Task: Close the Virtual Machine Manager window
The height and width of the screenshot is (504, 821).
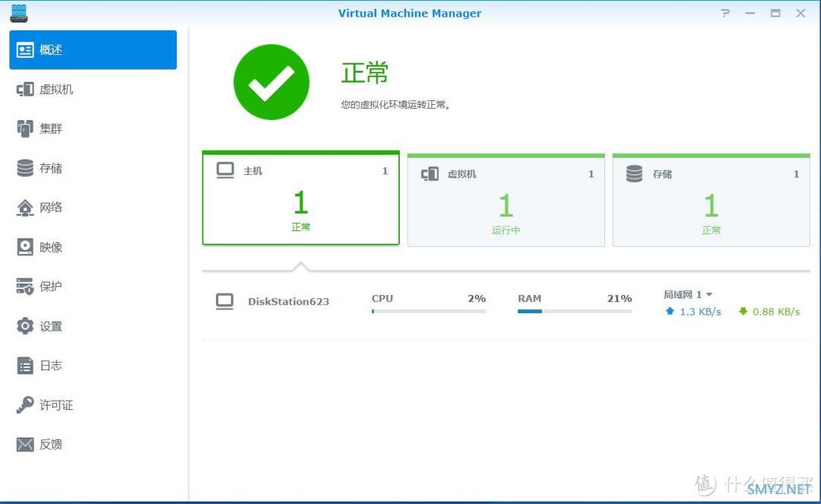Action: pos(800,13)
